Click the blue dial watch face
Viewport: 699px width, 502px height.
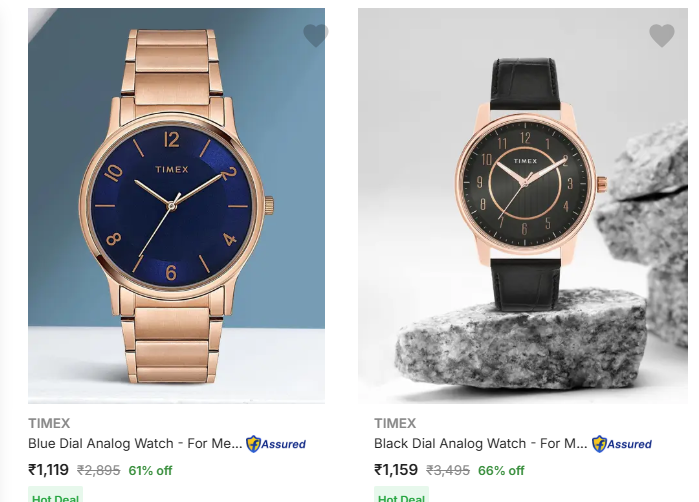(x=171, y=206)
